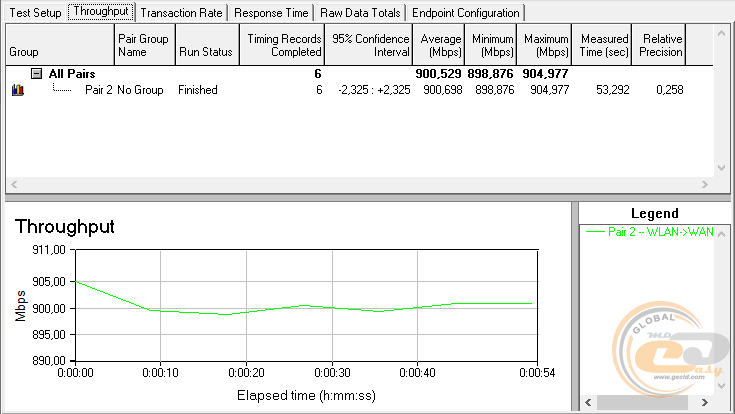Click Timing Records Completed column header
735x414 pixels.
282,45
